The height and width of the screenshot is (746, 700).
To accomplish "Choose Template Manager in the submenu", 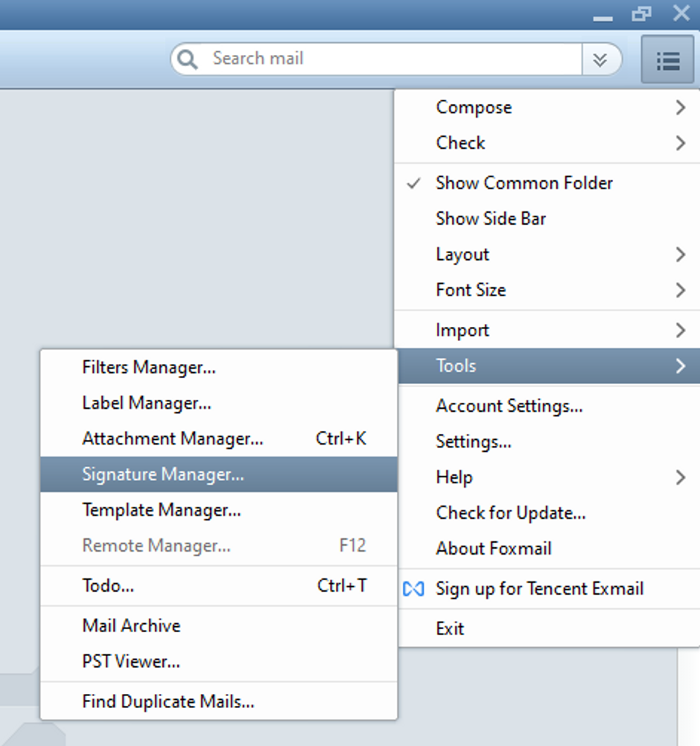I will [x=162, y=510].
